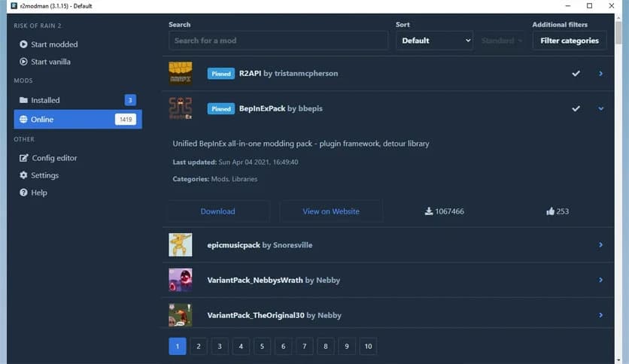Viewport: 629px width, 364px height.
Task: Click the VariantPack_TheOriginal30 thumbnail
Action: [180, 315]
